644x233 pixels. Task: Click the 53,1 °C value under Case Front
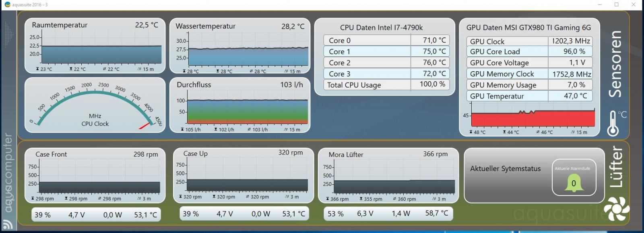[146, 215]
